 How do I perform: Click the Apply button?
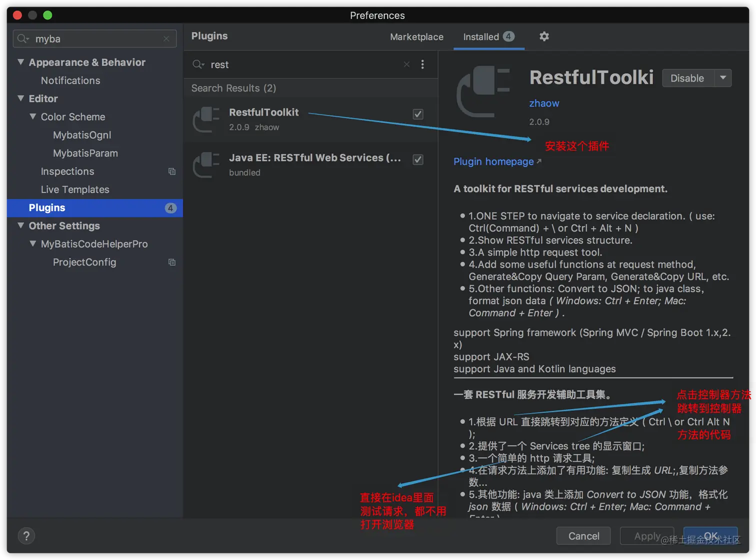[x=647, y=536]
